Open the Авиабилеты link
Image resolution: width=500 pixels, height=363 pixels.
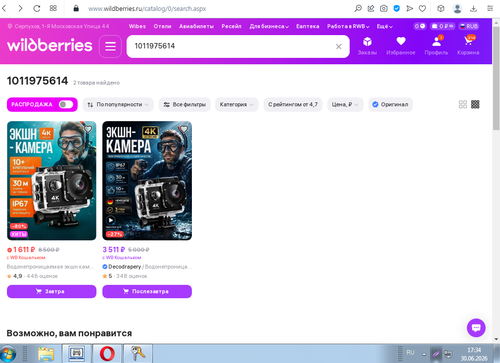196,26
